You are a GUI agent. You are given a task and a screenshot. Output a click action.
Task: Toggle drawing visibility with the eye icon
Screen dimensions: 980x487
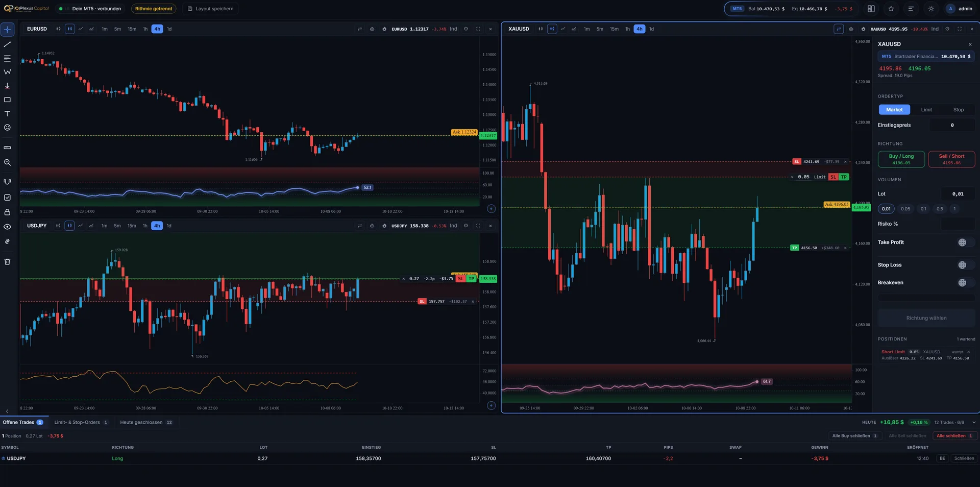coord(7,227)
